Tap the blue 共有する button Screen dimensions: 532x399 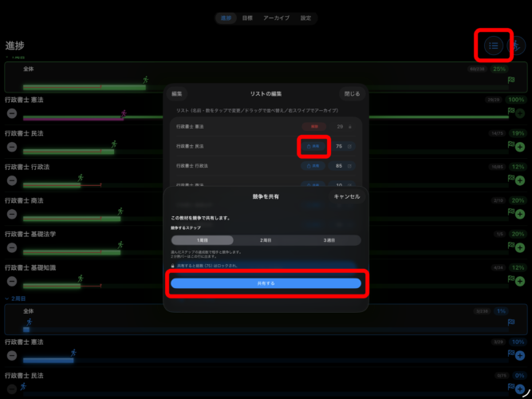[x=266, y=283]
